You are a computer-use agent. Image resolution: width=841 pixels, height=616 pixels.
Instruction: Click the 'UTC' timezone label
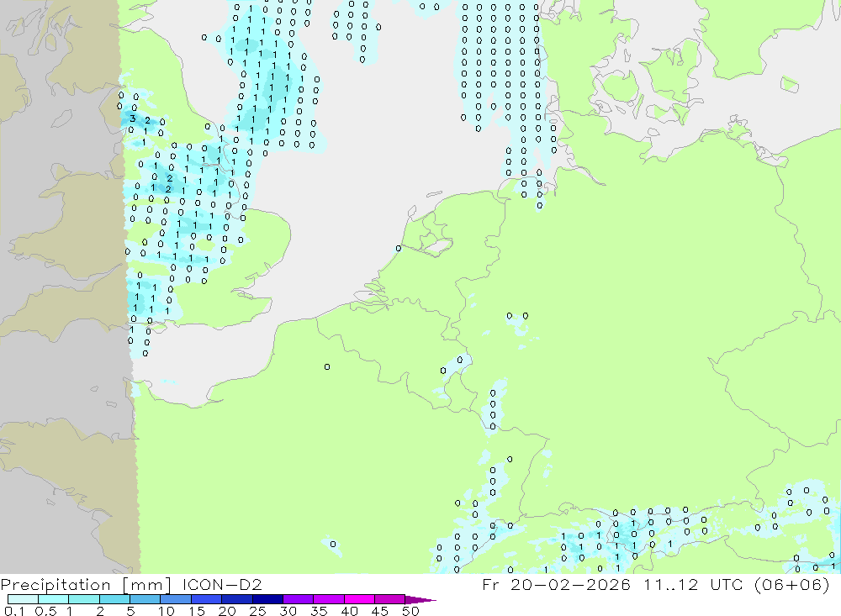point(727,584)
